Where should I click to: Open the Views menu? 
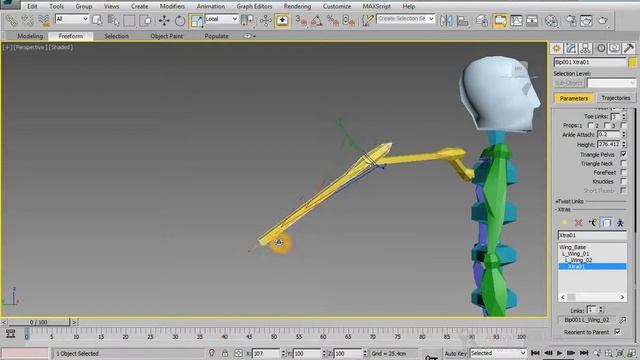click(x=111, y=6)
